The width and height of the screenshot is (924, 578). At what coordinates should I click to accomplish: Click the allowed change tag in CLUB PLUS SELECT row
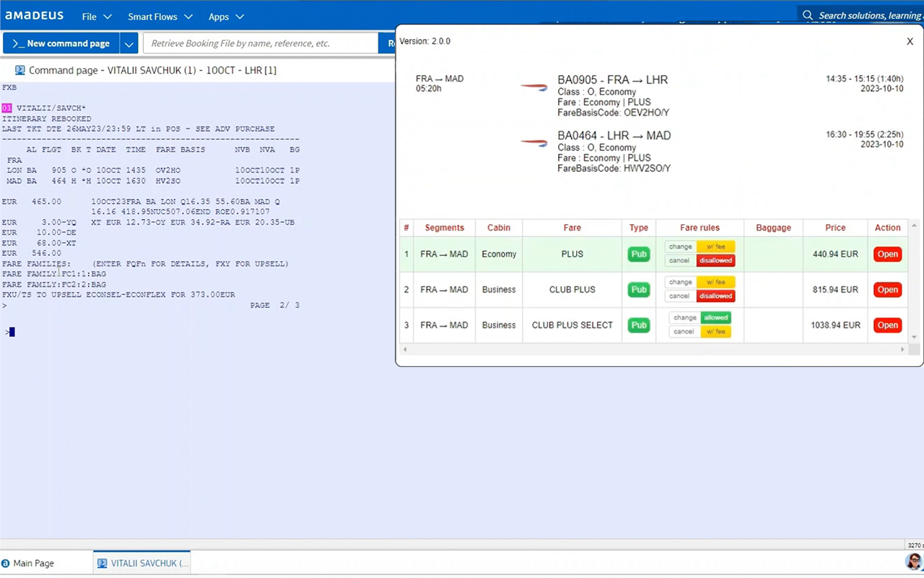coord(715,318)
